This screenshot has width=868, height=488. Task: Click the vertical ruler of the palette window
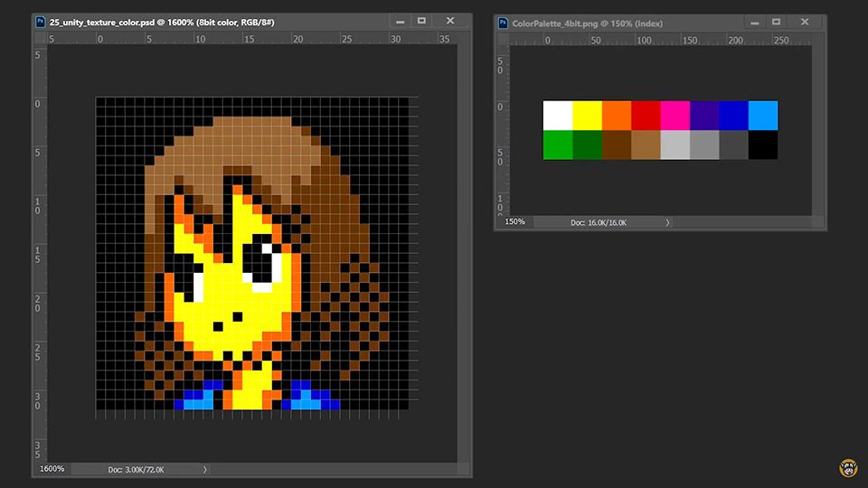click(504, 130)
